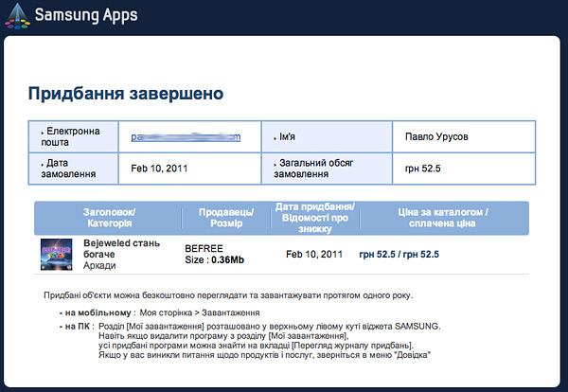Screen dimensions: 568x392
Task: Select the 'Придбання завершено' heading
Action: click(126, 94)
